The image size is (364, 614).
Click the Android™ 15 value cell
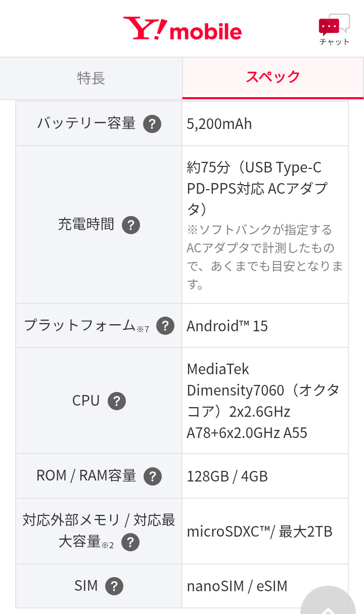(x=227, y=326)
